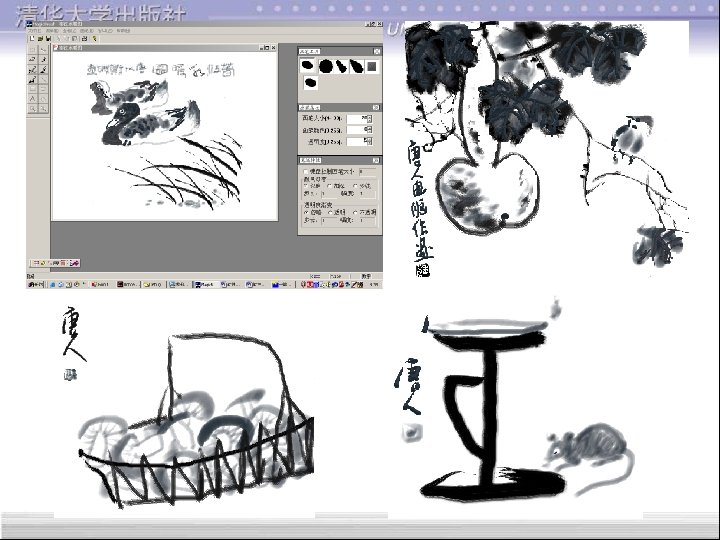This screenshot has height=540, width=720.
Task: Select the fourth teardrop brush tip
Action: pos(356,67)
